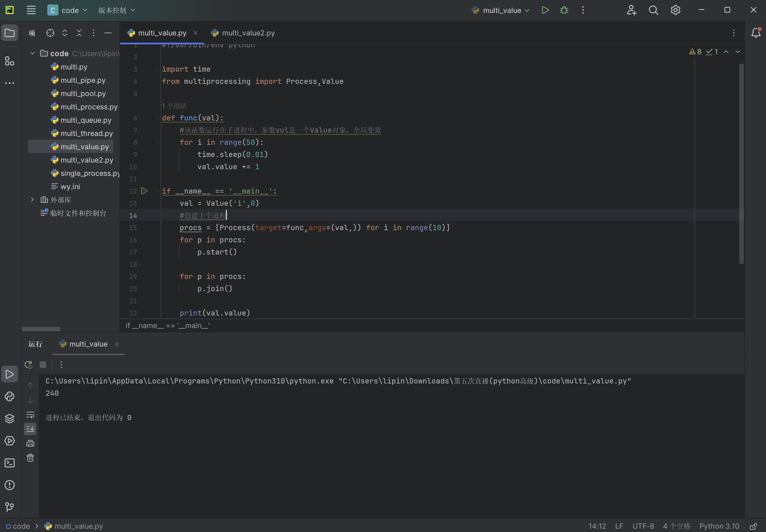Fold the def func block

(x=157, y=118)
